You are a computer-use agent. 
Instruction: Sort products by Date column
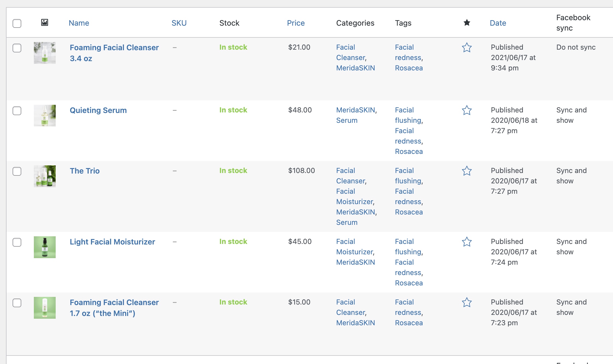click(498, 23)
